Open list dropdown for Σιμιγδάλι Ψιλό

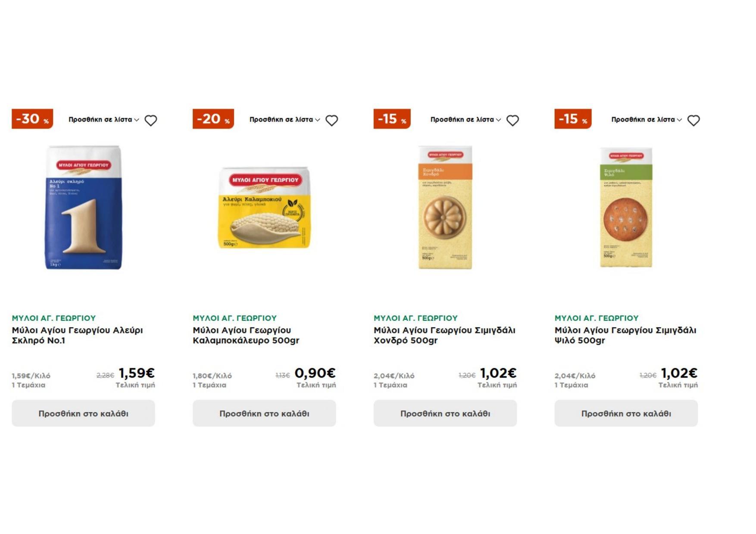tap(647, 120)
